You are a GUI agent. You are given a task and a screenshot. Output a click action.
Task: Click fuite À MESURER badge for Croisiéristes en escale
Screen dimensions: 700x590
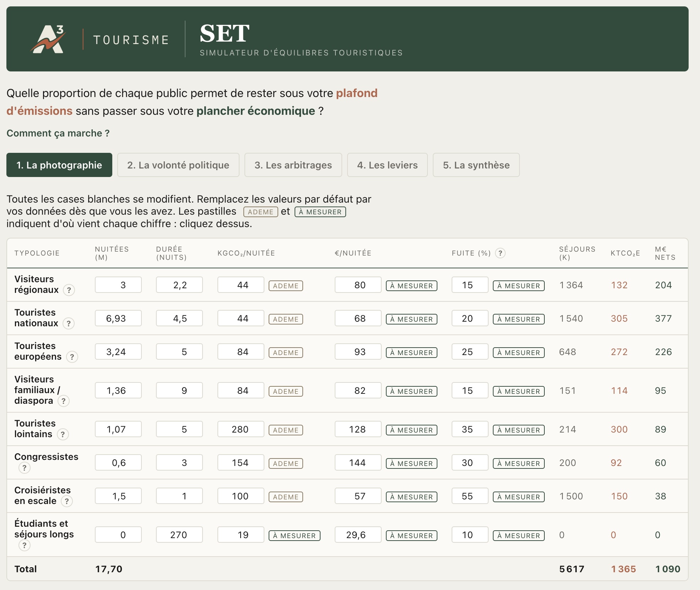pos(519,497)
